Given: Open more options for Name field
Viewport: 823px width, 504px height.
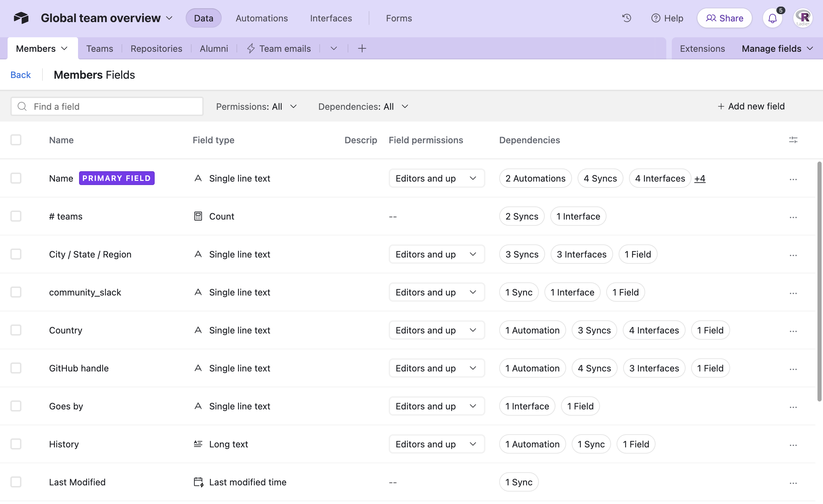Looking at the screenshot, I should (793, 179).
